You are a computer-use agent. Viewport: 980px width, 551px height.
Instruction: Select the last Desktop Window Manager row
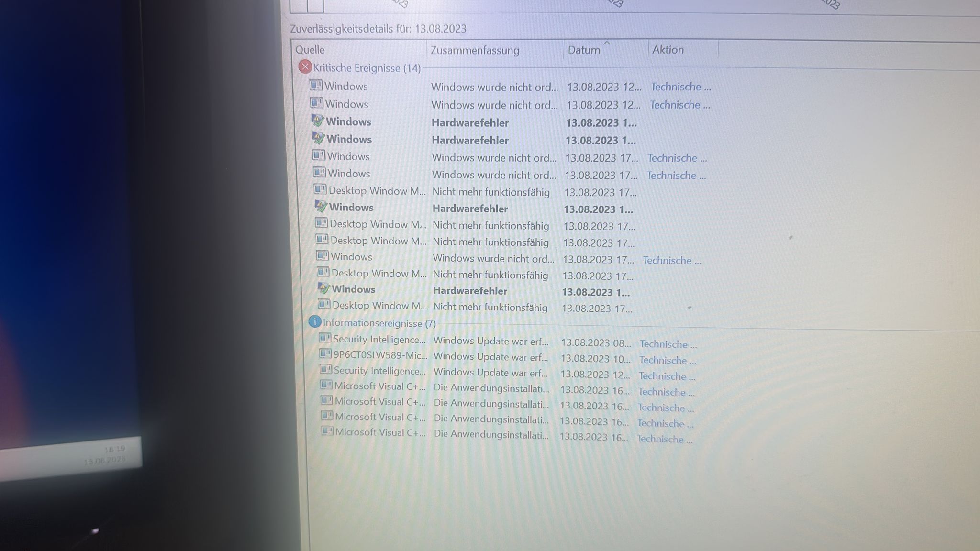(379, 306)
